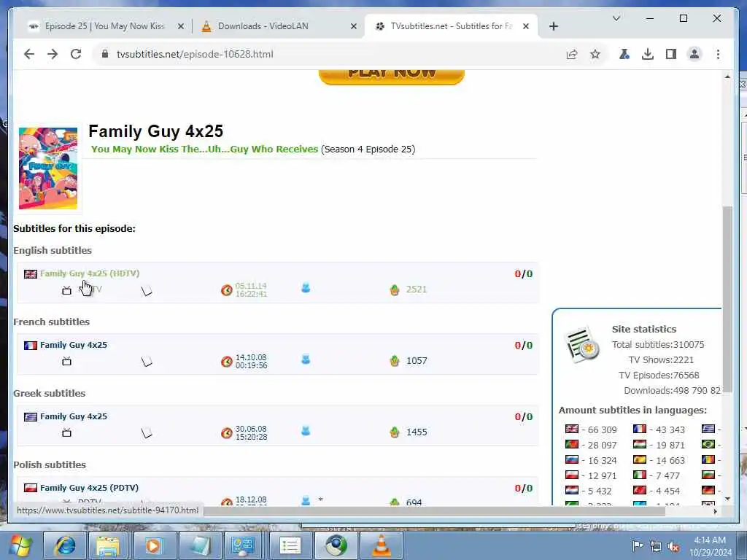Reload the tvsubtitles page
Screen dimensions: 747x560
pyautogui.click(x=76, y=54)
